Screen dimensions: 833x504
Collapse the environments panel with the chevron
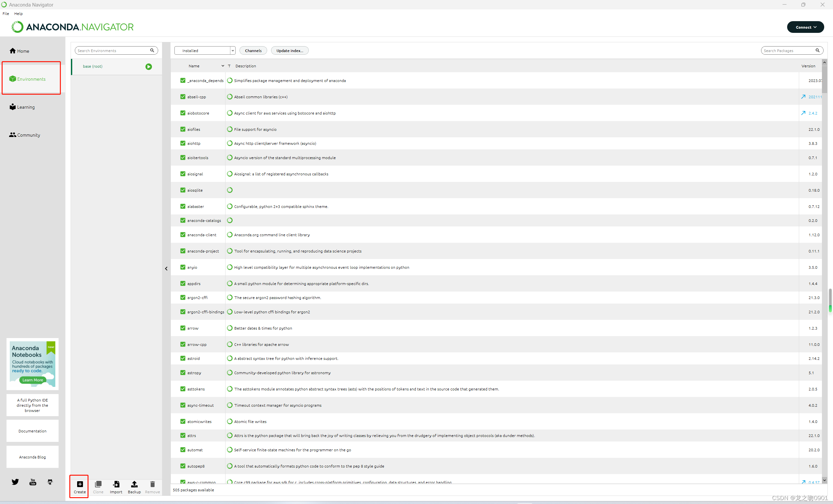[166, 269]
